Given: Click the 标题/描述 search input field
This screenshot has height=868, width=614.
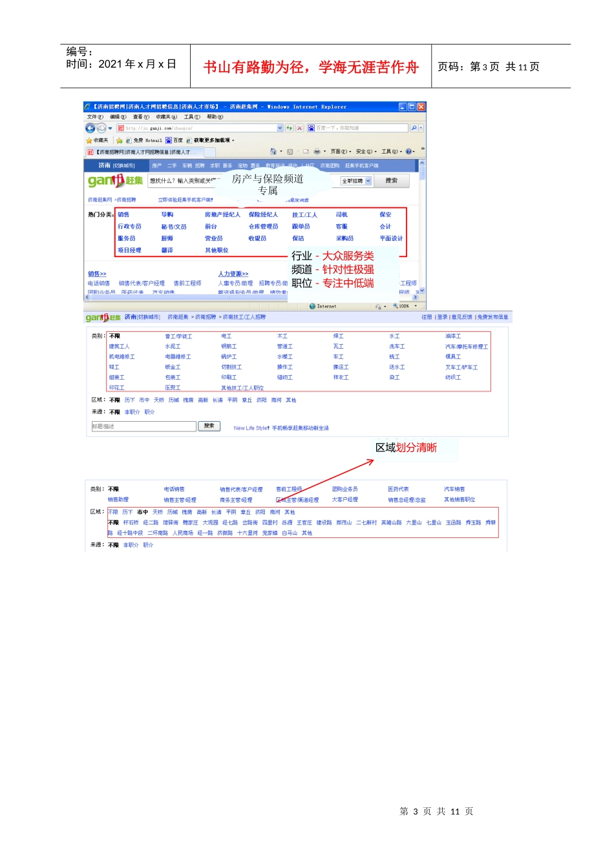Looking at the screenshot, I should [x=143, y=426].
